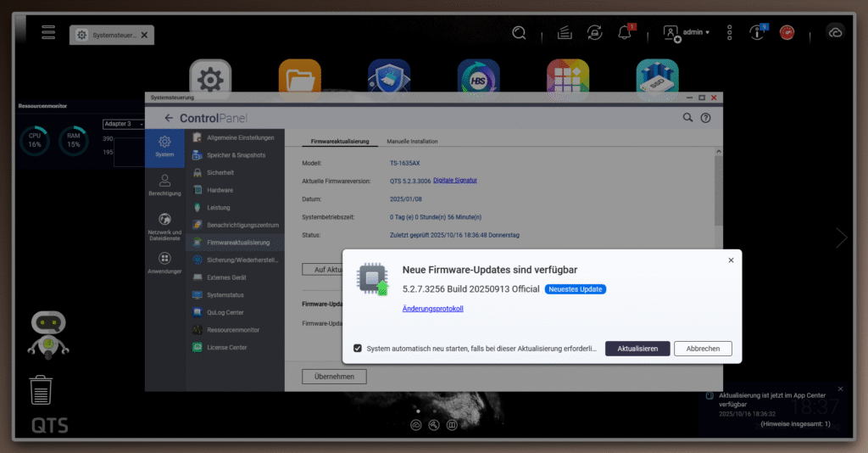Image resolution: width=868 pixels, height=453 pixels.
Task: Open the Adapter 3 dropdown
Action: coord(124,124)
